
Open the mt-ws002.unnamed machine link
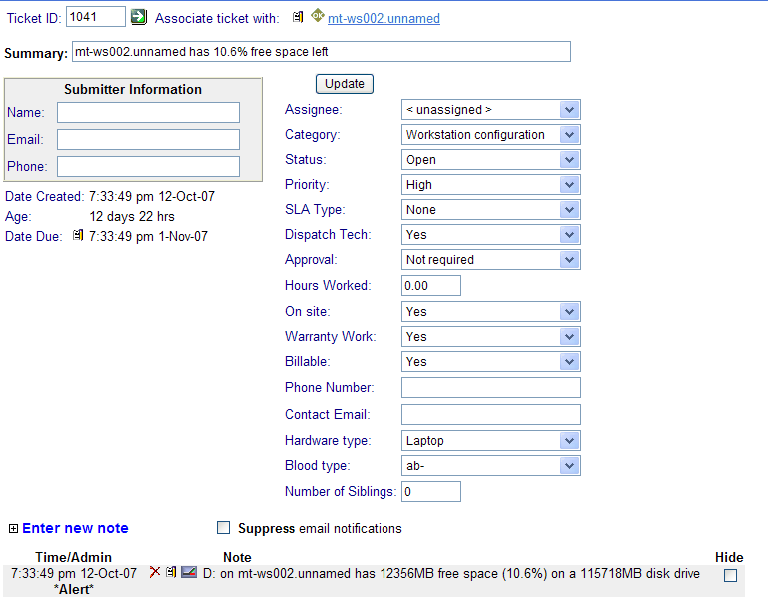[383, 18]
